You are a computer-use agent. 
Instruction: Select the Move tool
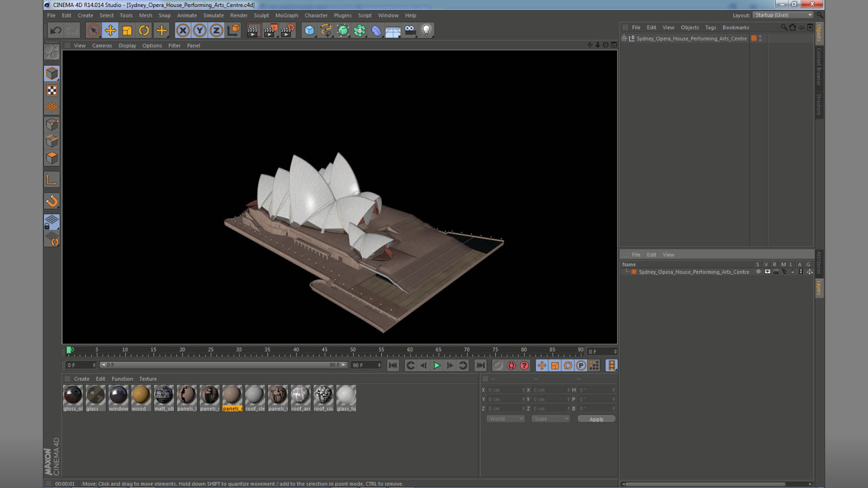pyautogui.click(x=110, y=30)
